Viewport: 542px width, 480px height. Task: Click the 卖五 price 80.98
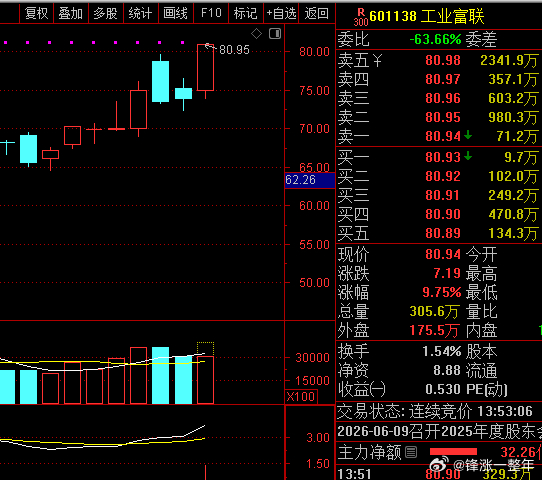point(443,60)
